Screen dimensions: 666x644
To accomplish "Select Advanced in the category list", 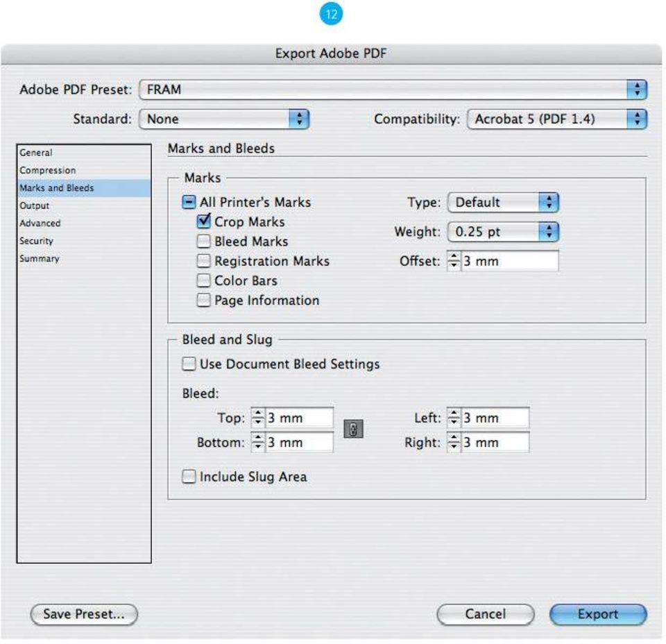I will (84, 223).
